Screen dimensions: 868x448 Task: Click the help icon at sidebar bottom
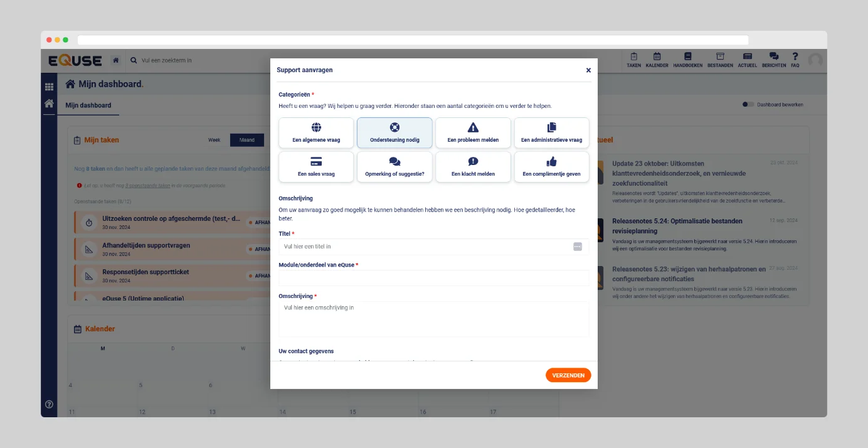coord(49,404)
